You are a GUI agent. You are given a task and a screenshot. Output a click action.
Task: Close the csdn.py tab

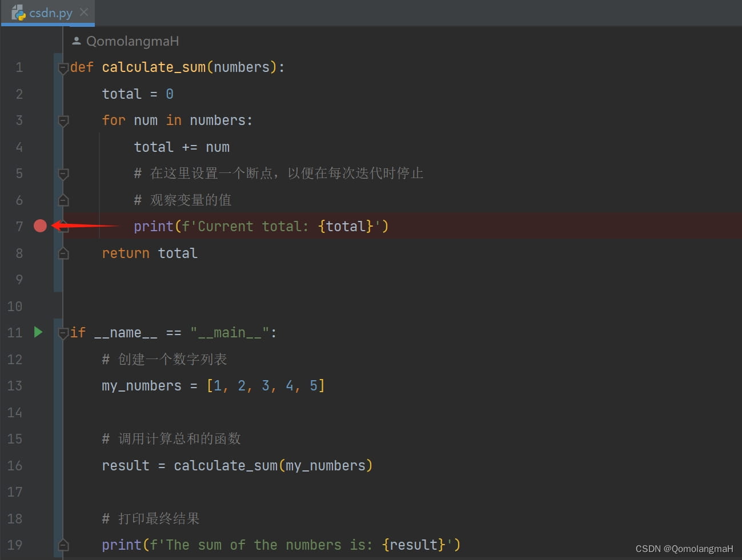(84, 12)
